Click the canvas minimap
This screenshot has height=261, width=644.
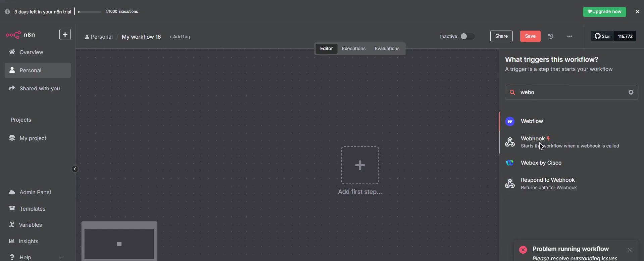[x=119, y=241]
